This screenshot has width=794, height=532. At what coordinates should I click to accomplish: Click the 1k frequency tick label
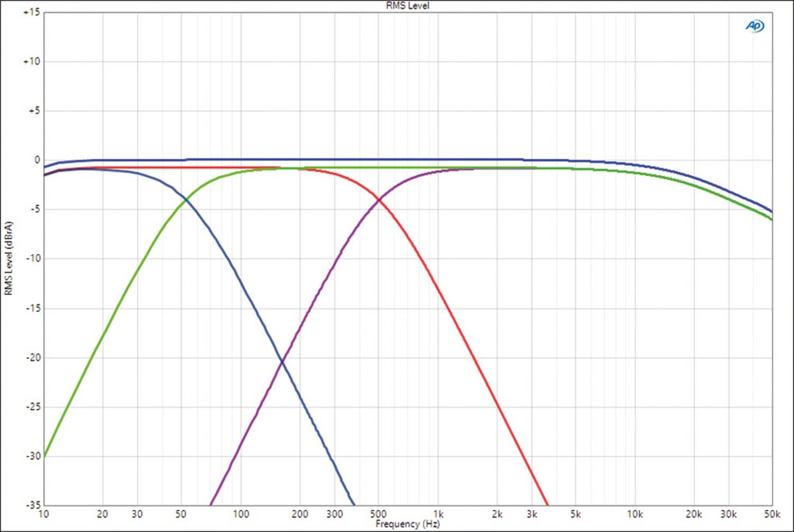click(x=438, y=514)
